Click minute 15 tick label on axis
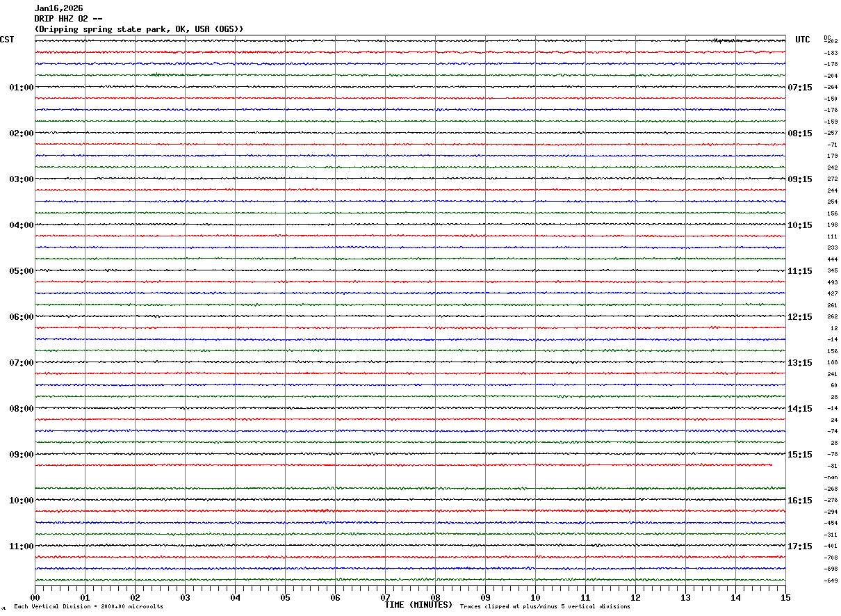This screenshot has height=616, width=841. (x=785, y=598)
